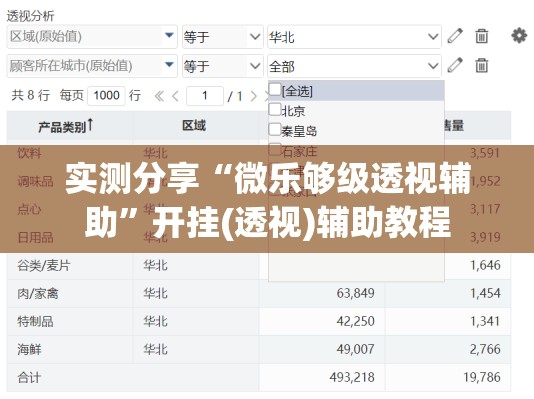534x399 pixels.
Task: Go to next page arrow
Action: (253, 96)
